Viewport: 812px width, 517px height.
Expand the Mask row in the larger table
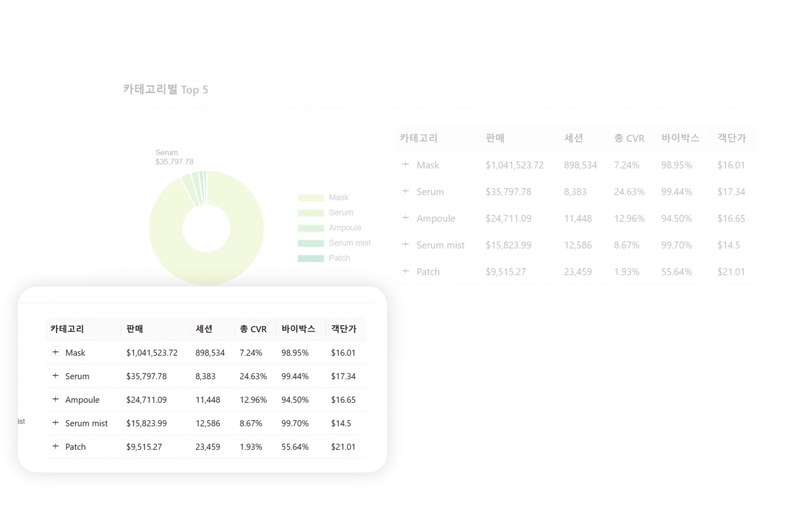(405, 164)
